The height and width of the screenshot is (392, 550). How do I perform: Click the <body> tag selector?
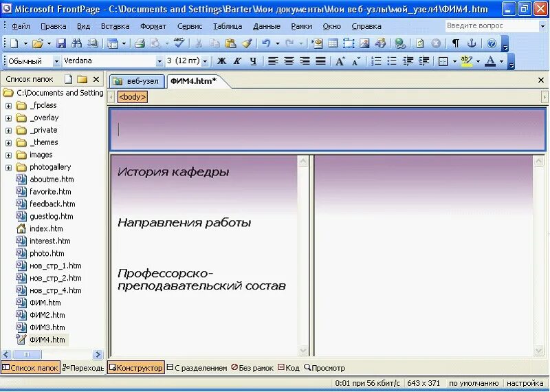point(133,97)
